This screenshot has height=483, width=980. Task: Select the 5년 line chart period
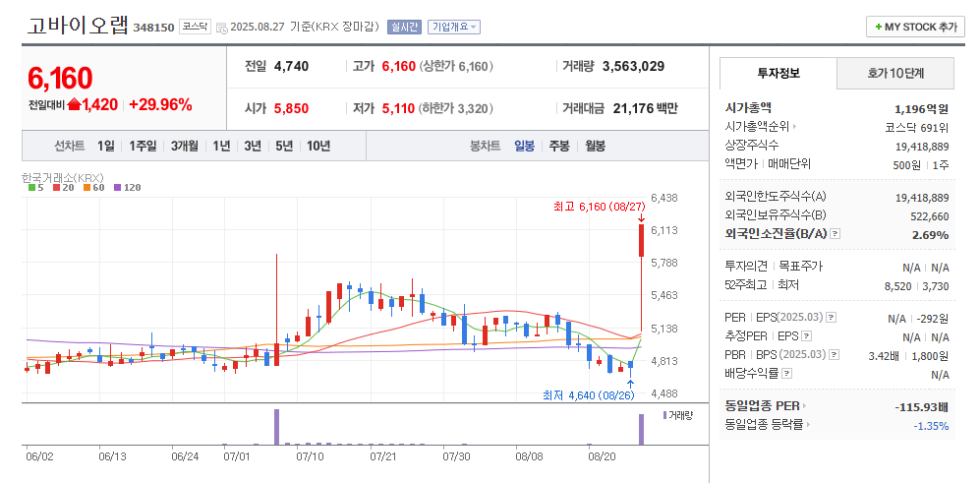[284, 146]
